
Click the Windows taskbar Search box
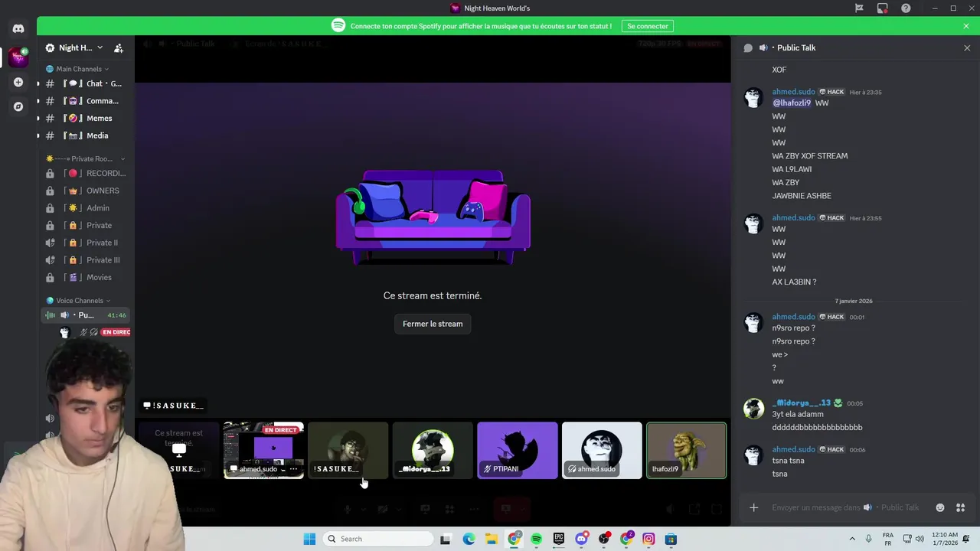pyautogui.click(x=377, y=539)
